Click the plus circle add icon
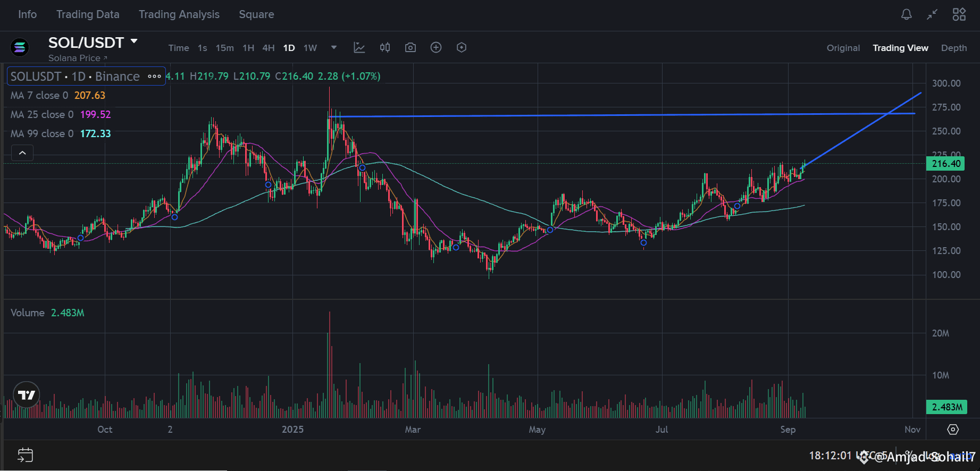980x471 pixels. point(436,48)
